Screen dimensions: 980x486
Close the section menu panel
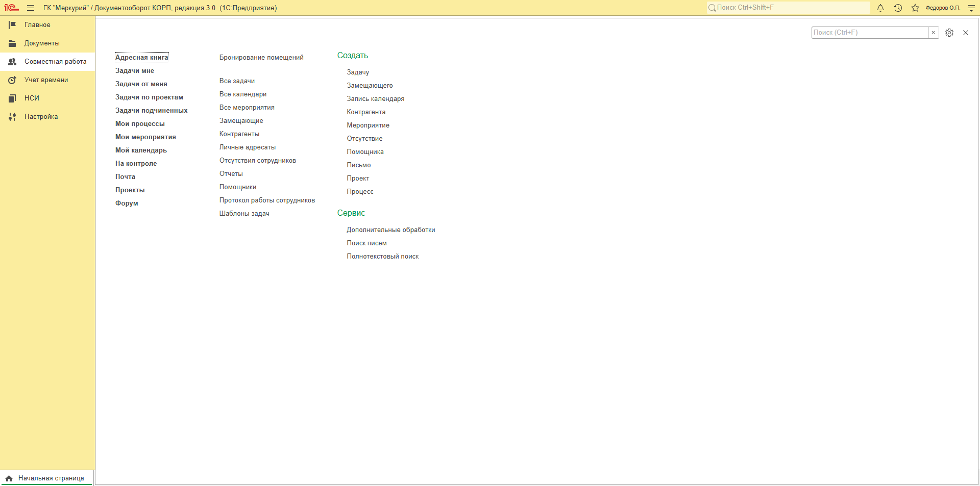pos(966,33)
